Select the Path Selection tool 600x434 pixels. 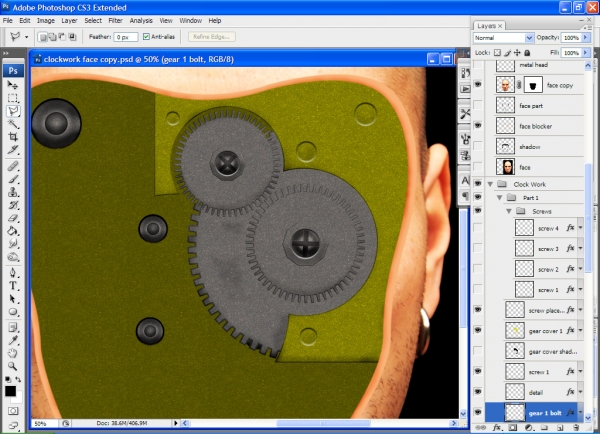(13, 299)
